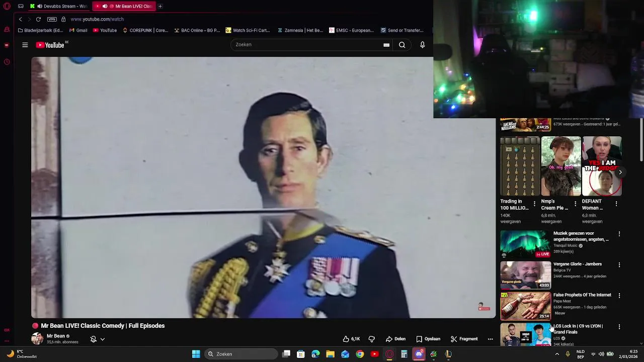Show hidden system tray icons chevron
This screenshot has width=644, height=362.
click(x=557, y=354)
